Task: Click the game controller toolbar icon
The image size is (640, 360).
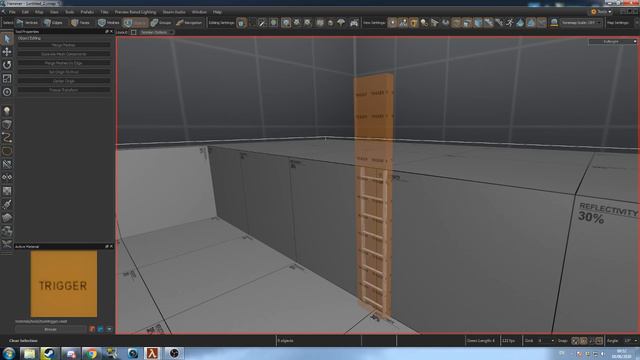Action: 353,23
